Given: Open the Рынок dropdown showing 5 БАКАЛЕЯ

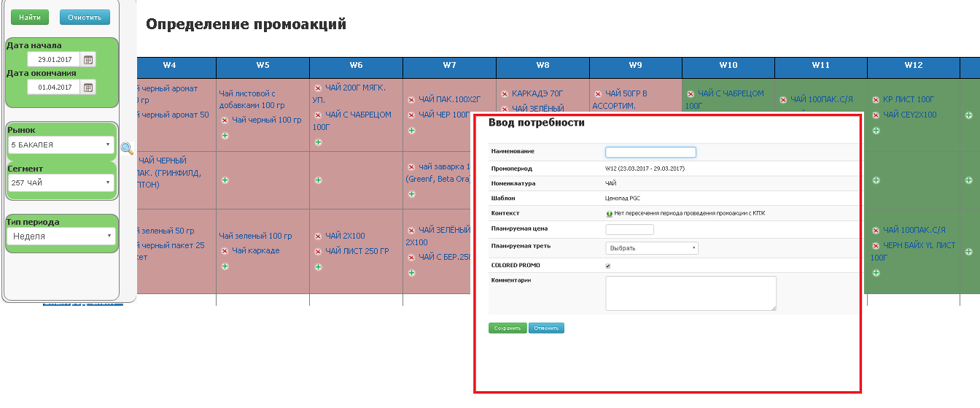Looking at the screenshot, I should (x=60, y=145).
